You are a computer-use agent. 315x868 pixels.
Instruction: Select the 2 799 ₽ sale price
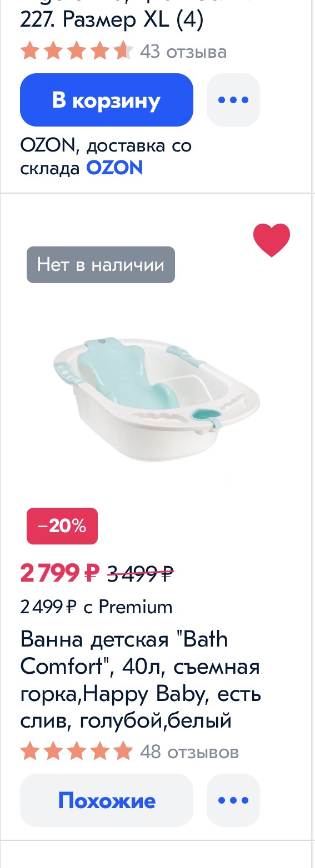point(60,573)
